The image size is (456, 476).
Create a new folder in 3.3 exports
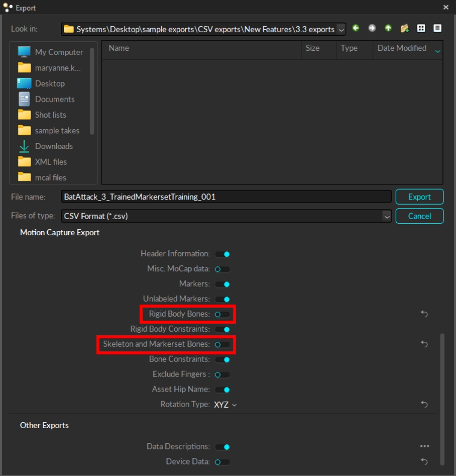[405, 28]
